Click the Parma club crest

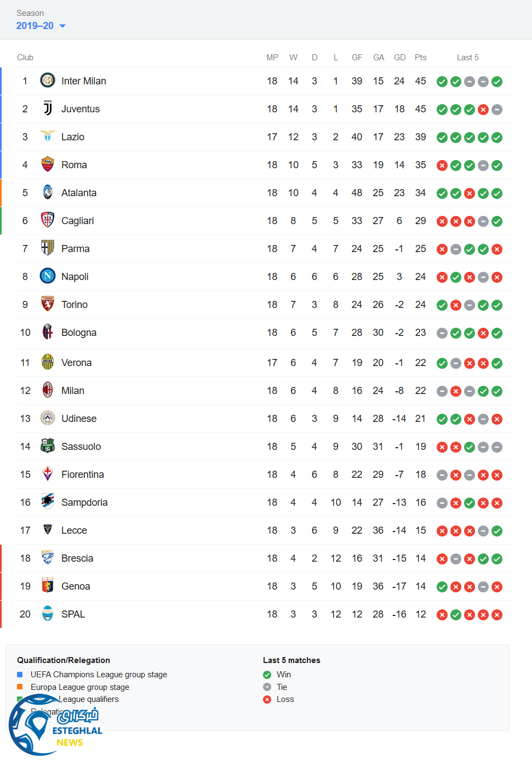pyautogui.click(x=48, y=248)
